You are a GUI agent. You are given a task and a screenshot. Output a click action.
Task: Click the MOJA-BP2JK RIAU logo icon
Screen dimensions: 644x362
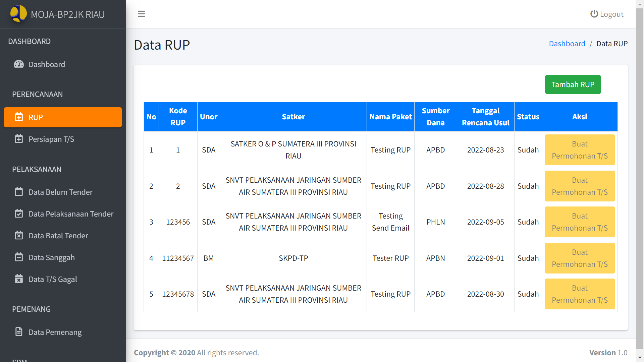tap(18, 13)
